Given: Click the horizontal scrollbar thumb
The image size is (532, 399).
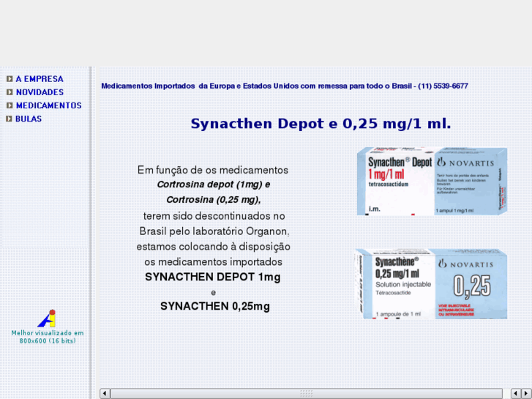Looking at the screenshot, I should click(306, 393).
